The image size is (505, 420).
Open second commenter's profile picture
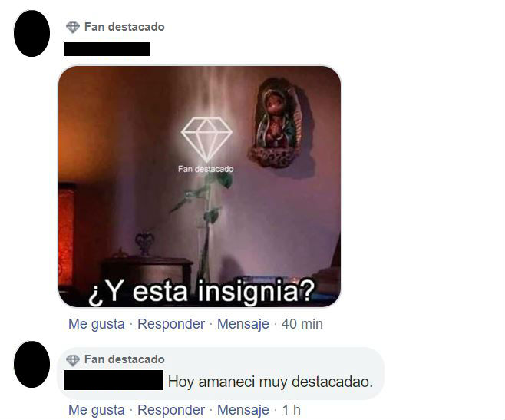point(32,364)
